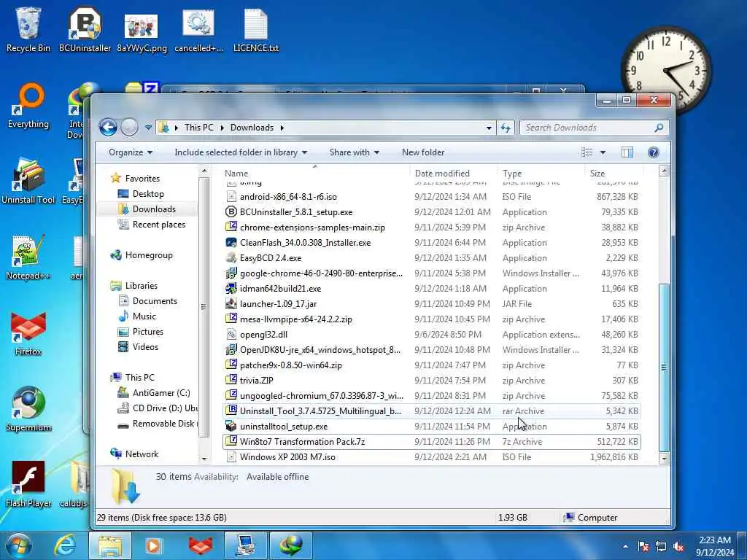Screen dimensions: 747x560
Task: Open Include selected folder in library menu
Action: (x=241, y=152)
